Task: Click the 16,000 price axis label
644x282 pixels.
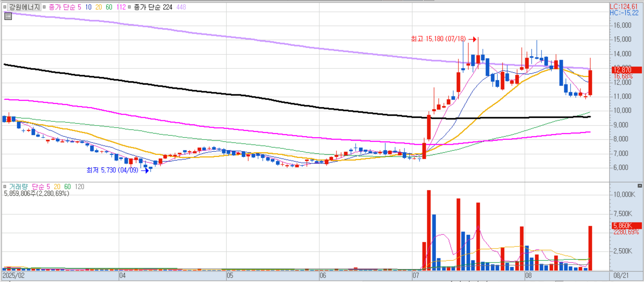Action: point(622,25)
